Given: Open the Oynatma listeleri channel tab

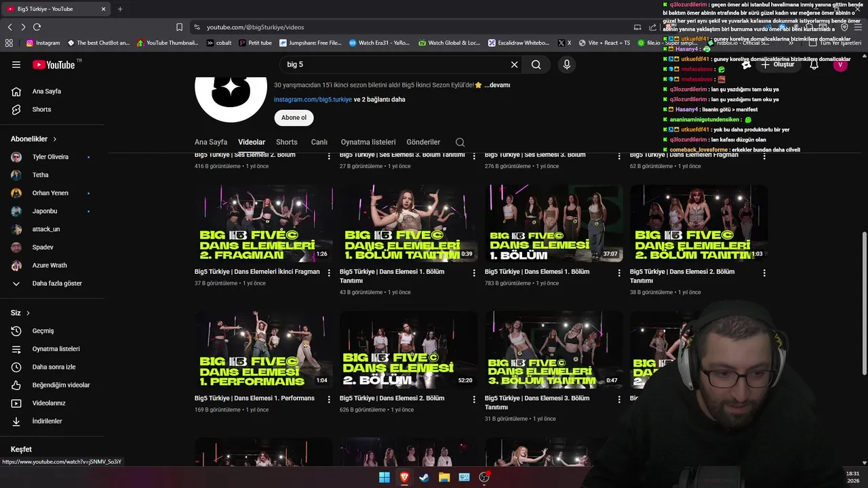Looking at the screenshot, I should [368, 142].
